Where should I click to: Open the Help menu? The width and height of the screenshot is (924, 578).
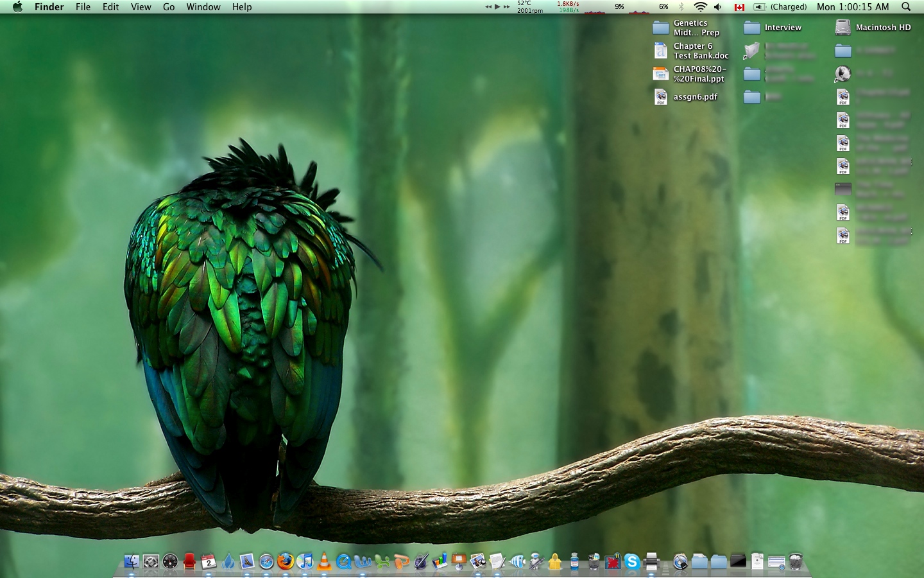(x=242, y=6)
